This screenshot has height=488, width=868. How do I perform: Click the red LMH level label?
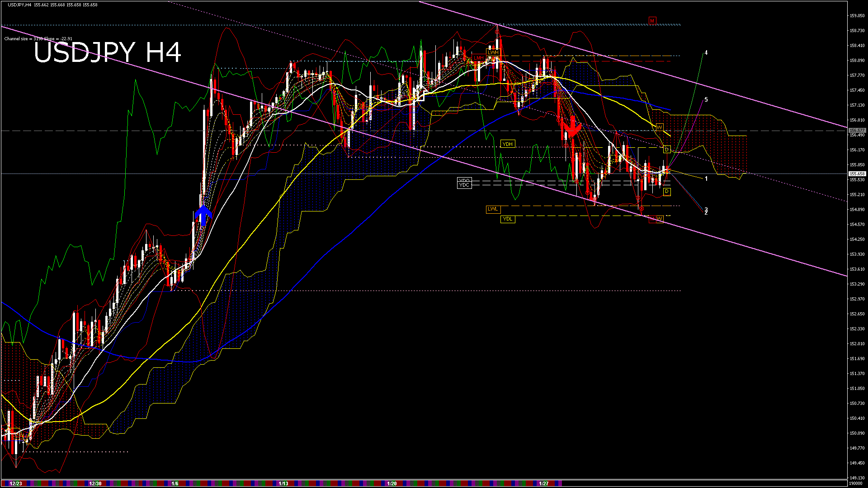tap(478, 58)
